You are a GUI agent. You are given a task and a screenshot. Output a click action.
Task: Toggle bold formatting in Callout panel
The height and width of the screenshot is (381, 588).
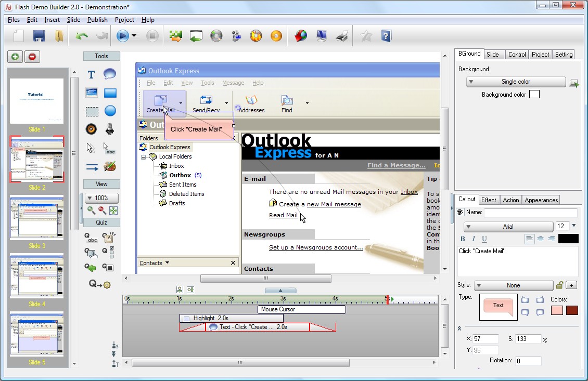[x=463, y=239]
